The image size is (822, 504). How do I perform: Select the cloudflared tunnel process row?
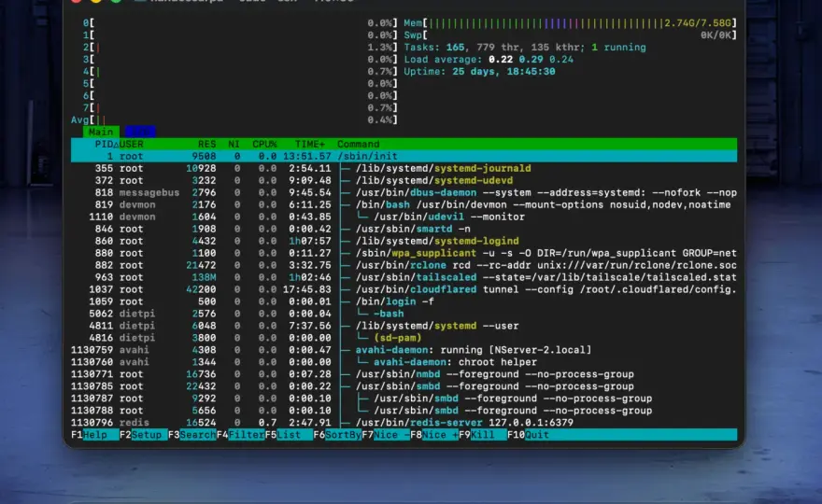(x=404, y=289)
